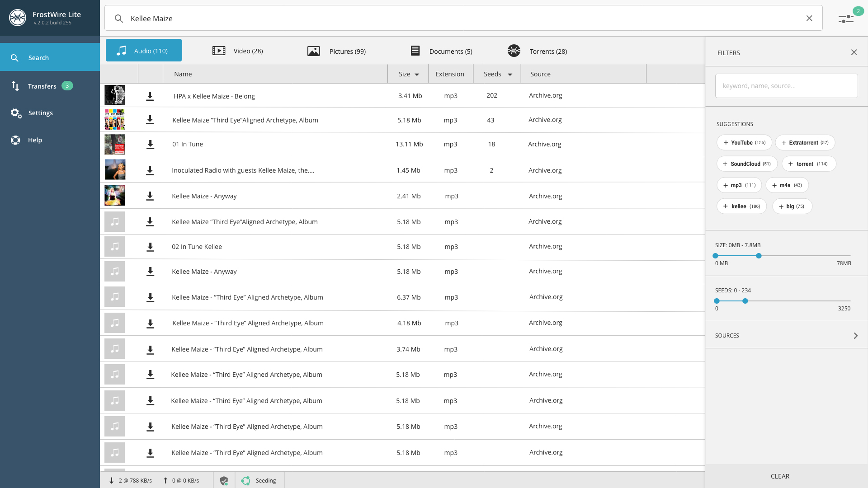
Task: Add the m4a (43) filter suggestion
Action: click(x=787, y=185)
